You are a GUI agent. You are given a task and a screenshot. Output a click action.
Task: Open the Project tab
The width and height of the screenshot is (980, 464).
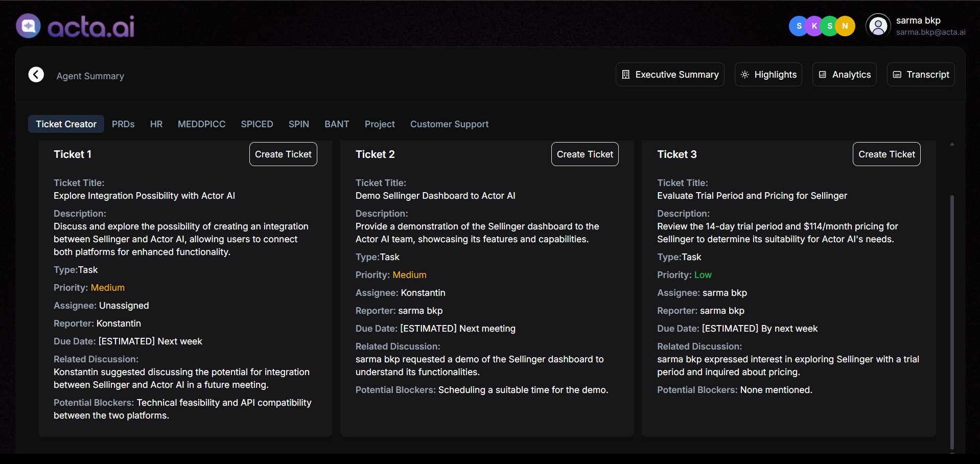pyautogui.click(x=380, y=124)
